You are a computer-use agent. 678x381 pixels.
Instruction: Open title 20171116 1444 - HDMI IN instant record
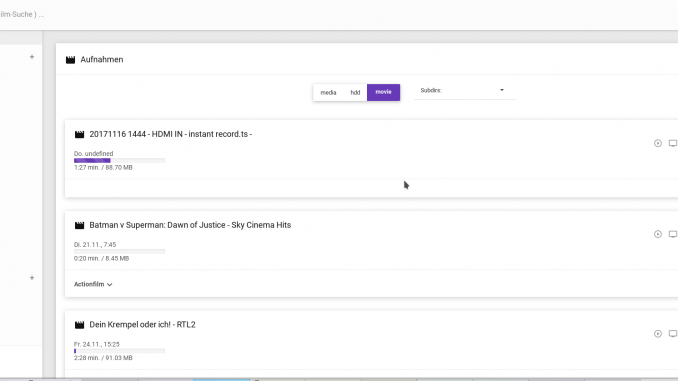pos(170,134)
